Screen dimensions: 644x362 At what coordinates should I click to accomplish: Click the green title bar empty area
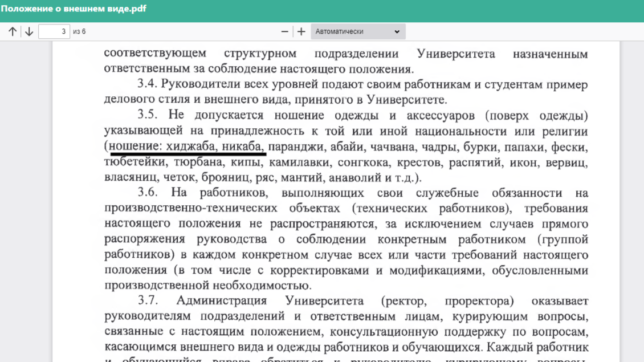399,10
